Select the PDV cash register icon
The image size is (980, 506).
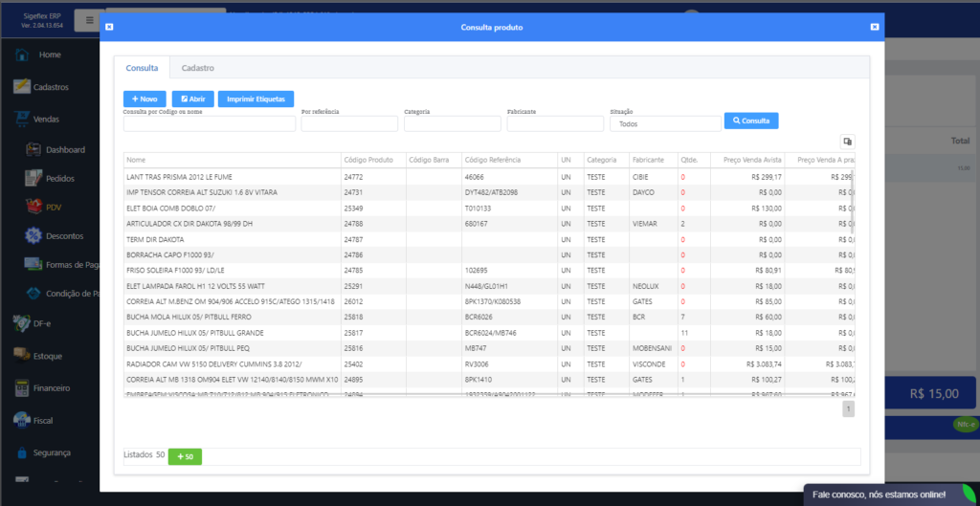(x=33, y=207)
